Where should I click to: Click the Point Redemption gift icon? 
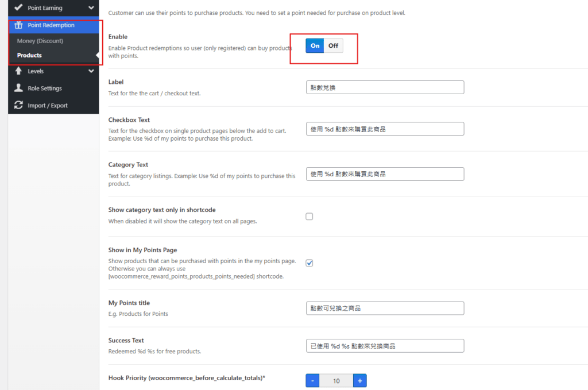pos(18,25)
